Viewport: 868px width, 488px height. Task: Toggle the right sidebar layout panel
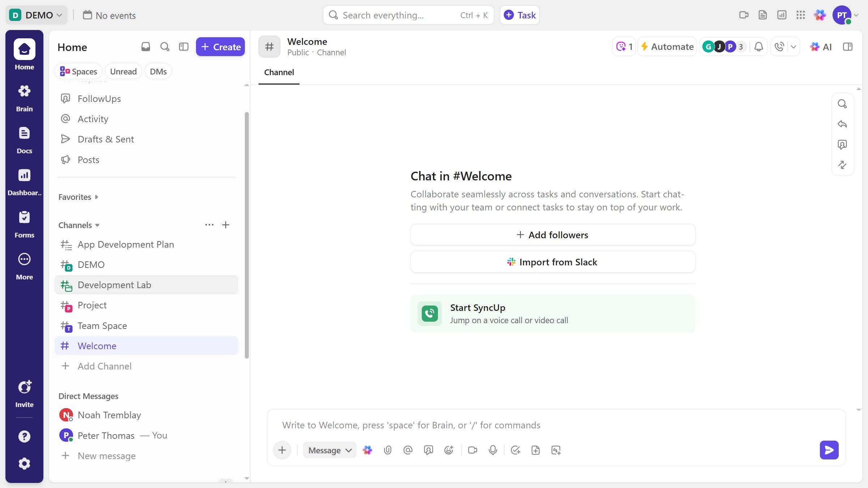point(848,47)
